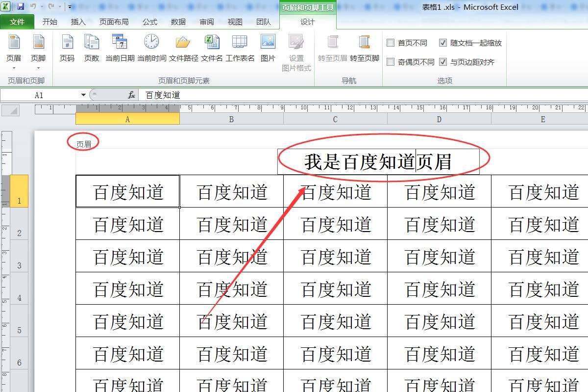Select row 2 header

pos(20,224)
